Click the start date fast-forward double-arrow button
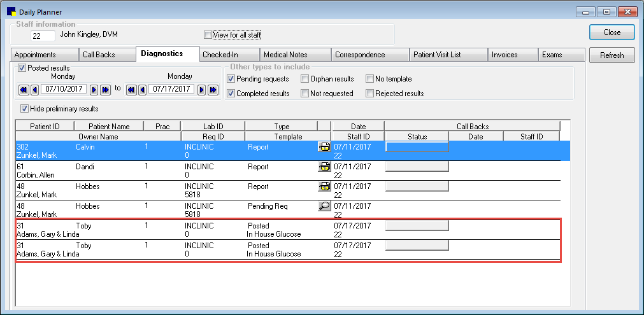644x315 pixels. (x=105, y=90)
